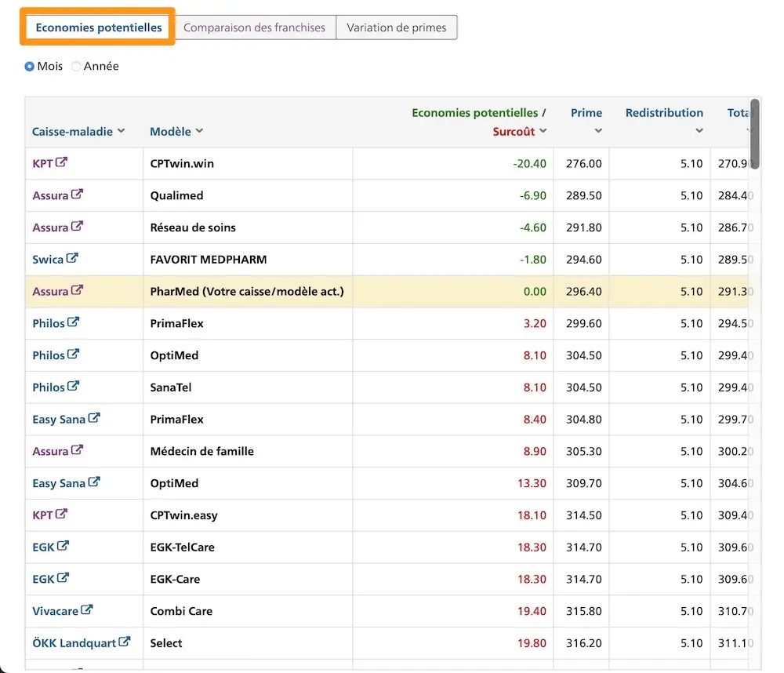This screenshot has height=673, width=784.
Task: Click the 296.40 prime value
Action: 583,292
